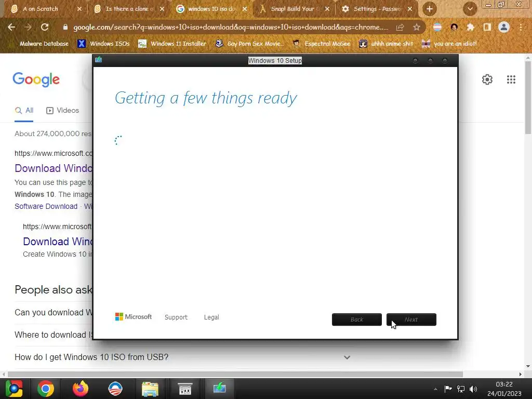The width and height of the screenshot is (532, 399).
Task: Select the All search tab
Action: tap(24, 111)
